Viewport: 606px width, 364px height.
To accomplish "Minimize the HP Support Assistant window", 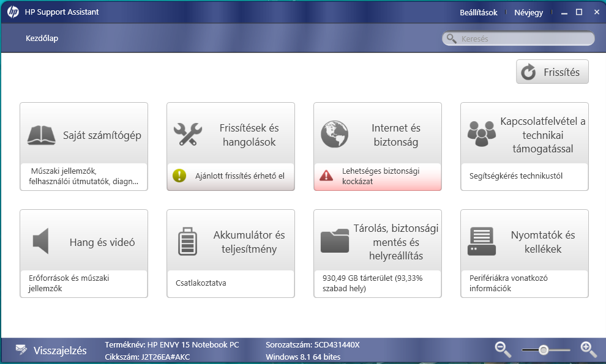I will (564, 13).
